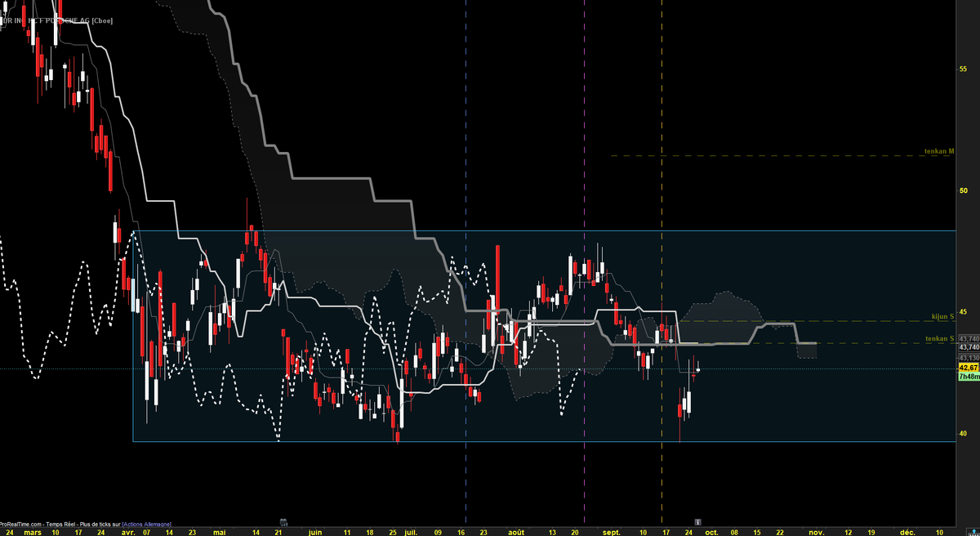Click the chart title ending in AG [Cboe]
The image size is (980, 536).
pos(57,20)
